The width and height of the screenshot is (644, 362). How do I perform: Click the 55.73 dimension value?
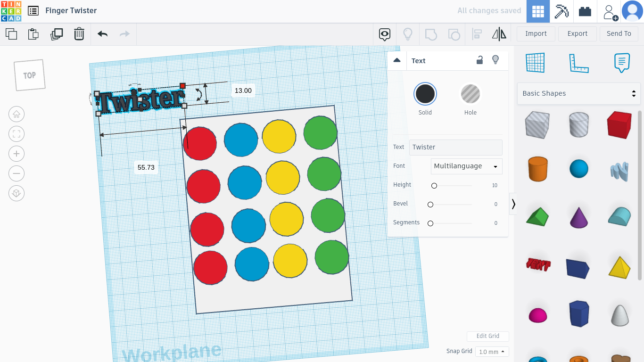[146, 167]
